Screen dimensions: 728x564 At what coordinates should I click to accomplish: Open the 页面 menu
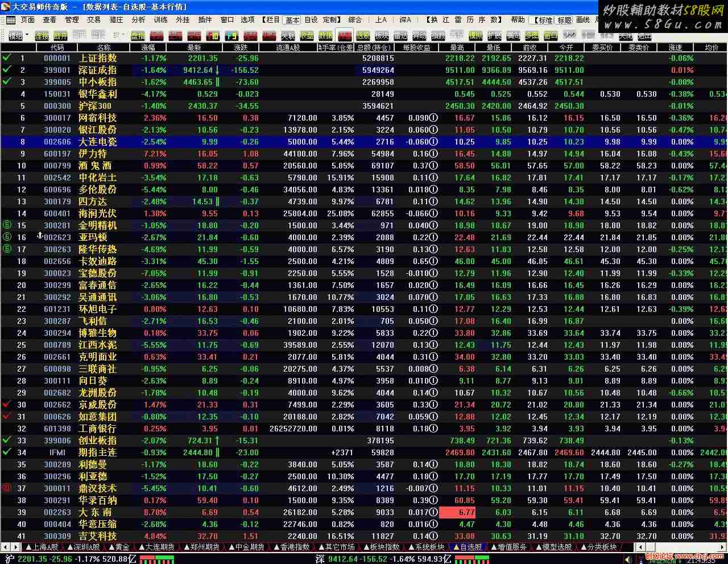[x=28, y=20]
